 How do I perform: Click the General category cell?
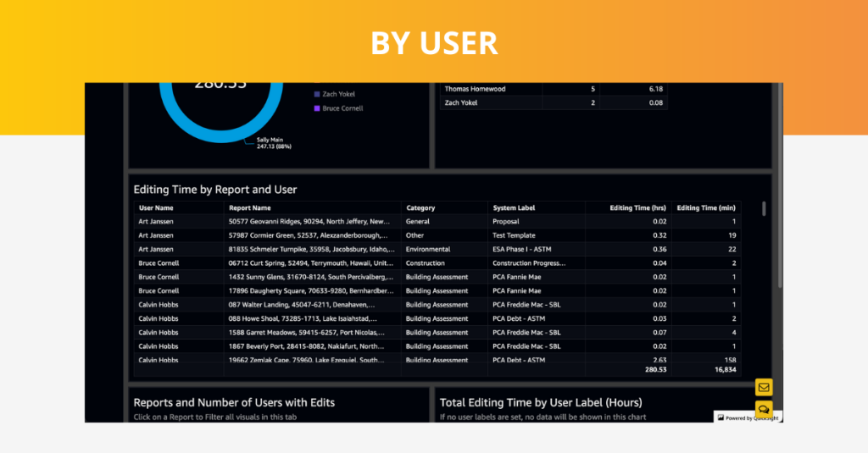pos(417,221)
